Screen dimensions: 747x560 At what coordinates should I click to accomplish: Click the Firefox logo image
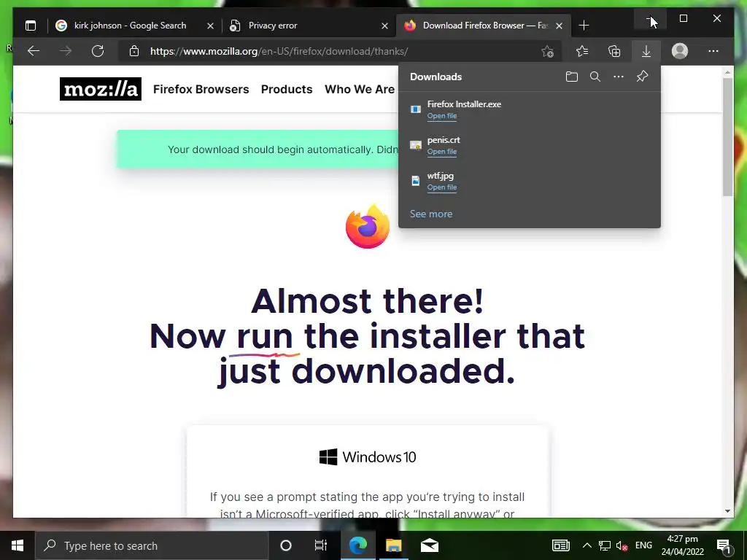pyautogui.click(x=368, y=226)
